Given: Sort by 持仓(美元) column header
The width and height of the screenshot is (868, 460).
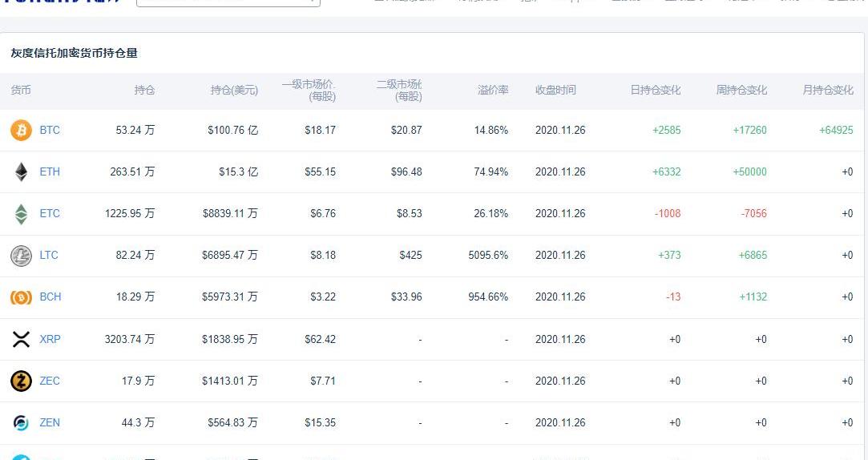Looking at the screenshot, I should point(234,91).
